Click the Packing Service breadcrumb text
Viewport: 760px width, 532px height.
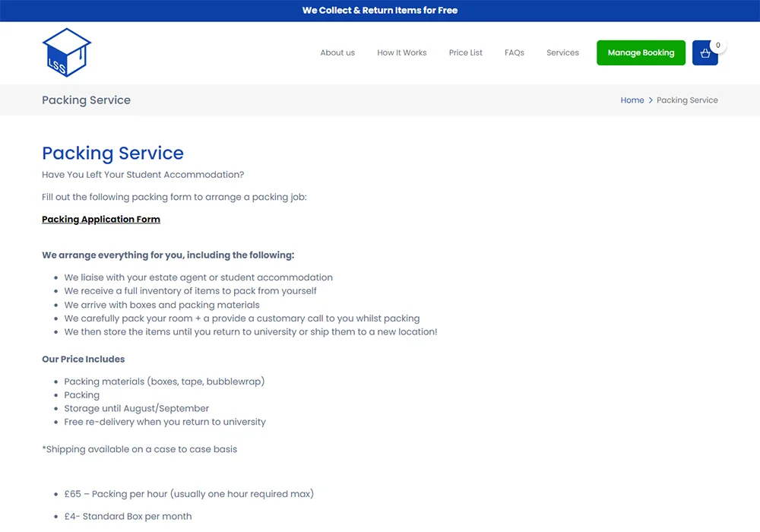(687, 100)
